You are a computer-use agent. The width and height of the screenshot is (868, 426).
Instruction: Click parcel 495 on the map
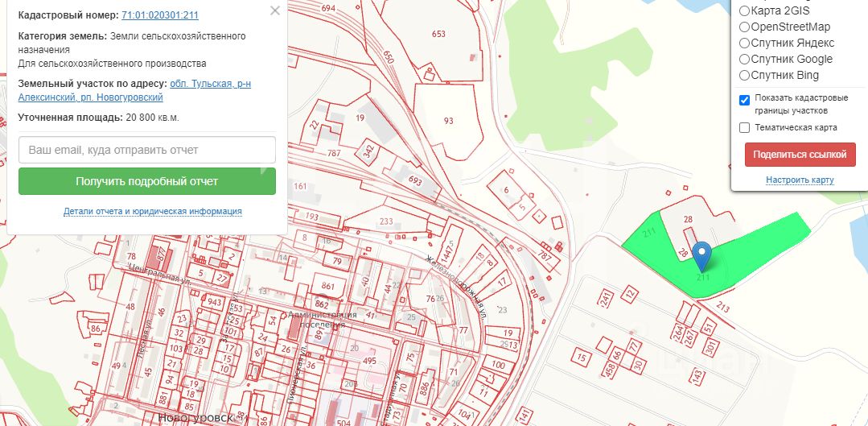click(368, 362)
